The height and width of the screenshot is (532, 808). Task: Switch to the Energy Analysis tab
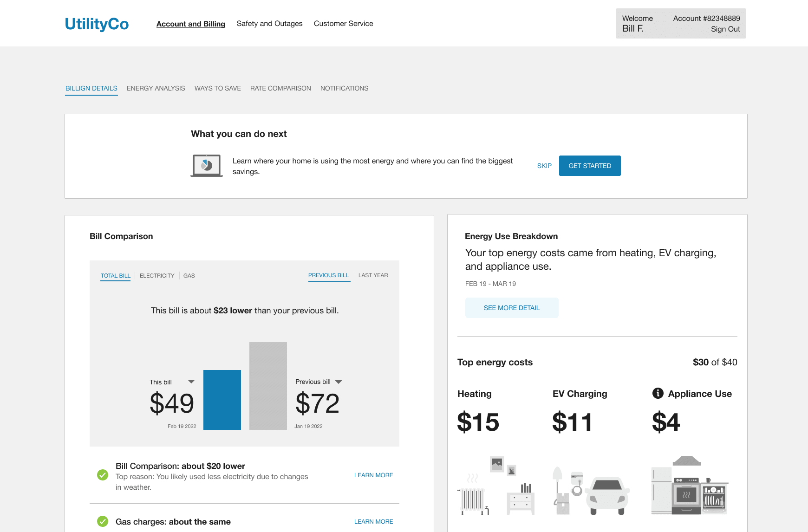[156, 88]
